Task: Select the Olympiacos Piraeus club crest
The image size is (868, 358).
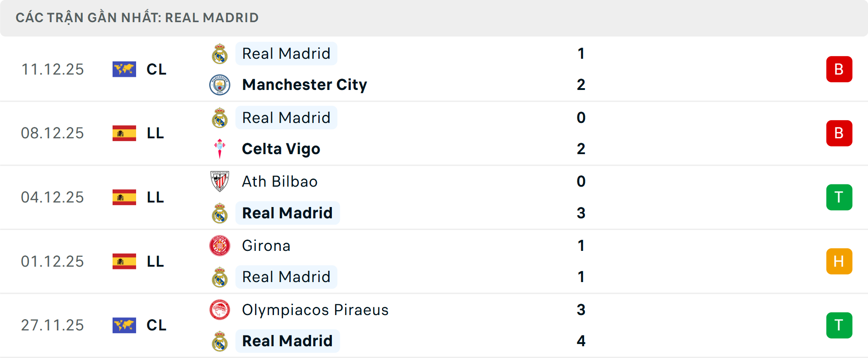Action: tap(220, 310)
